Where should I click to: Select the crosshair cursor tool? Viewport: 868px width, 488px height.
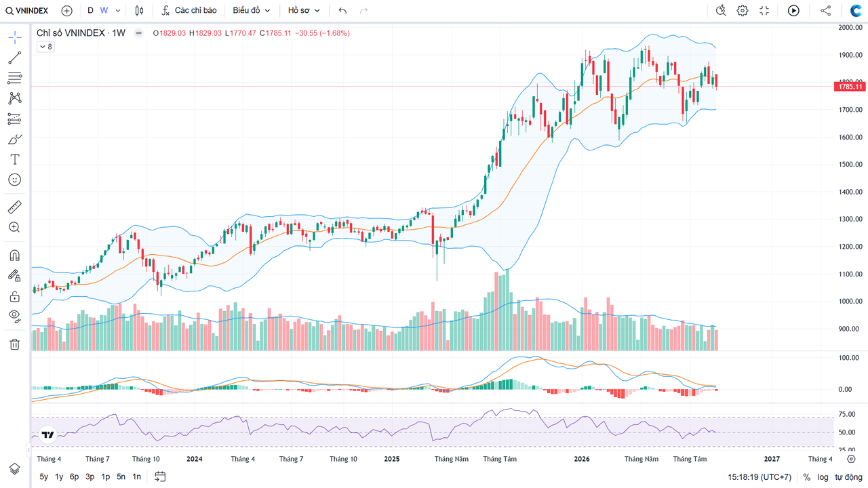click(14, 37)
